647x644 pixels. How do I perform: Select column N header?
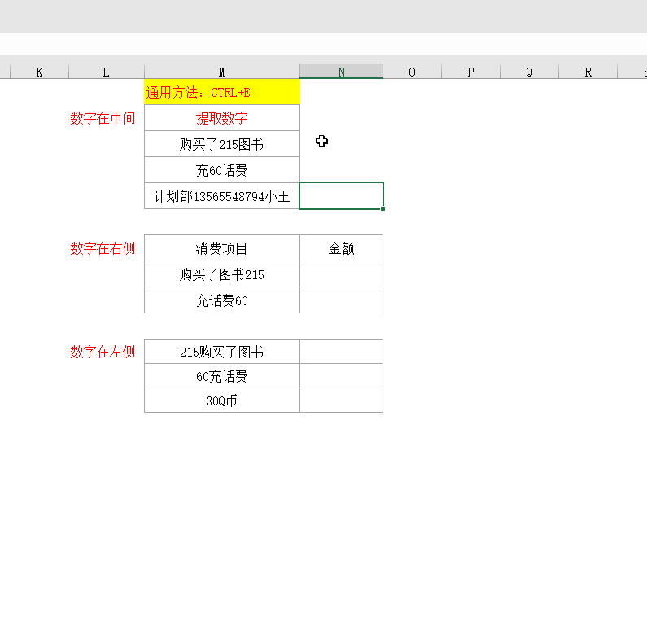(x=341, y=72)
